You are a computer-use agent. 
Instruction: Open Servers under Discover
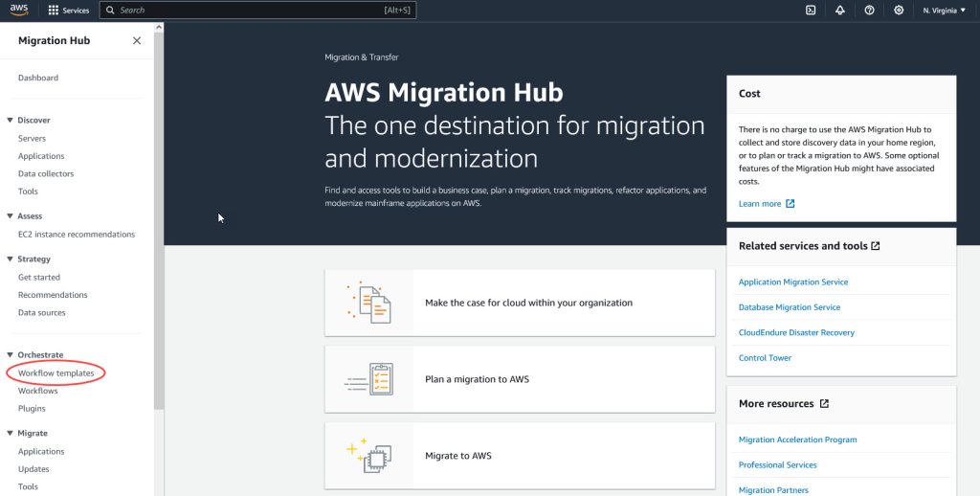pos(32,138)
